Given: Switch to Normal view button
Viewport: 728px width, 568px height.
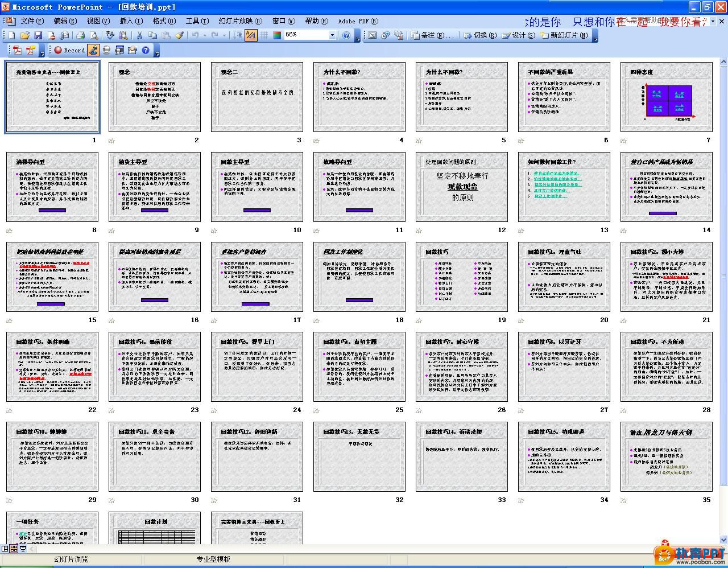Looking at the screenshot, I should (x=5, y=549).
